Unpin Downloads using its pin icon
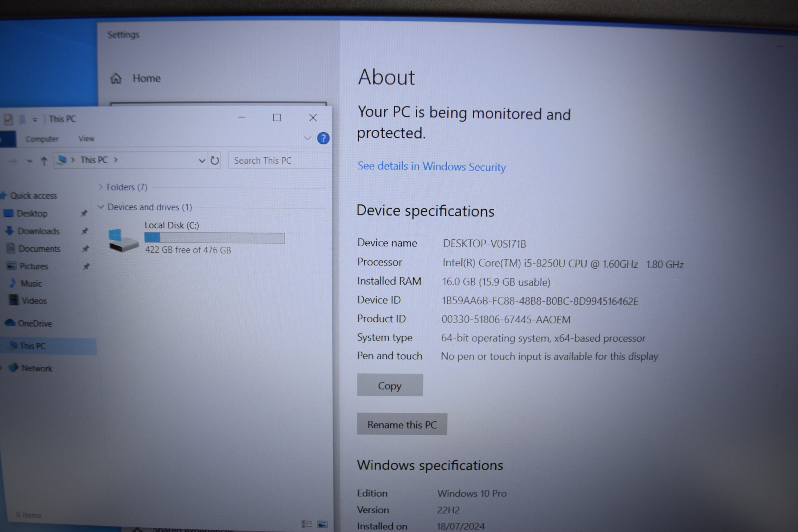This screenshot has width=798, height=532. coord(85,231)
